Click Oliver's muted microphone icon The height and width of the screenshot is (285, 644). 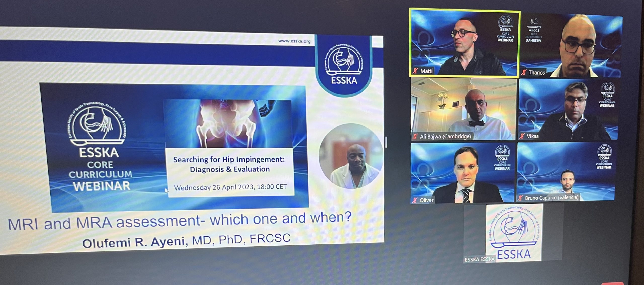click(415, 200)
